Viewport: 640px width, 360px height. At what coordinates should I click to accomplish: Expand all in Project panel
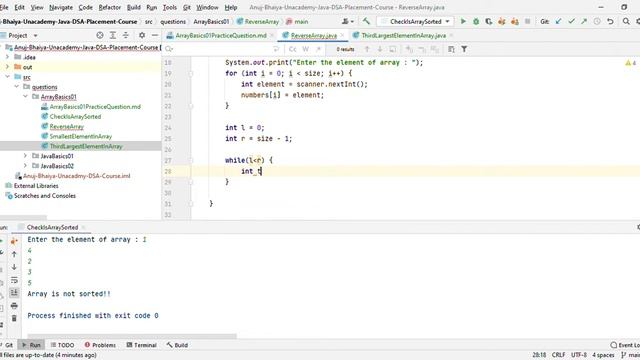pos(113,36)
